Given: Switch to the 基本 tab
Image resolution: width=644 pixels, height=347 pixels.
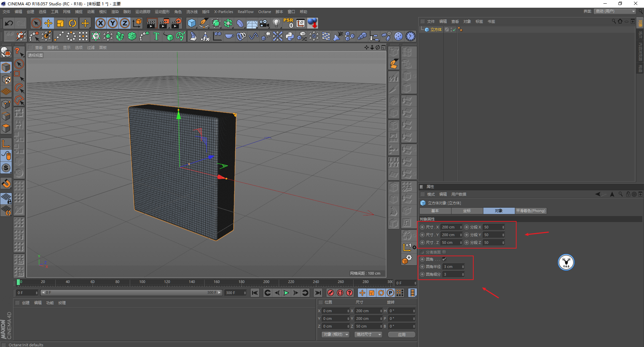Looking at the screenshot, I should 435,211.
